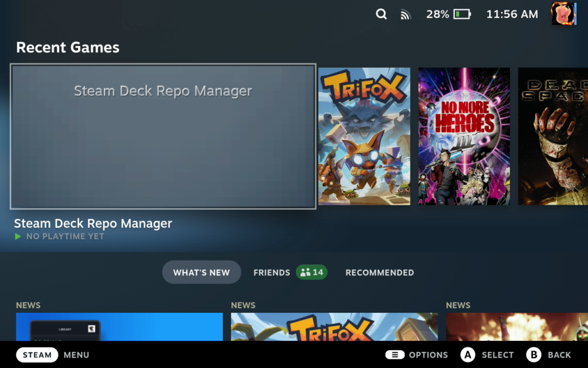Click the B button glyph

533,355
